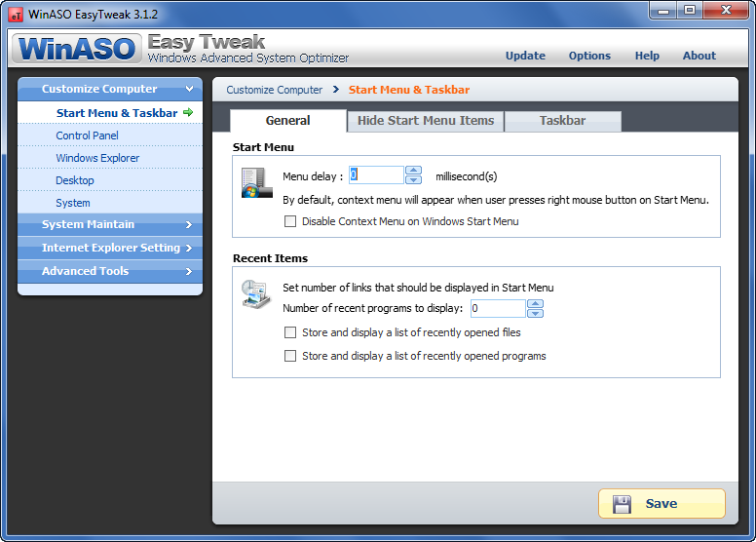Click Start Menu & Taskbar breadcrumb

[409, 90]
